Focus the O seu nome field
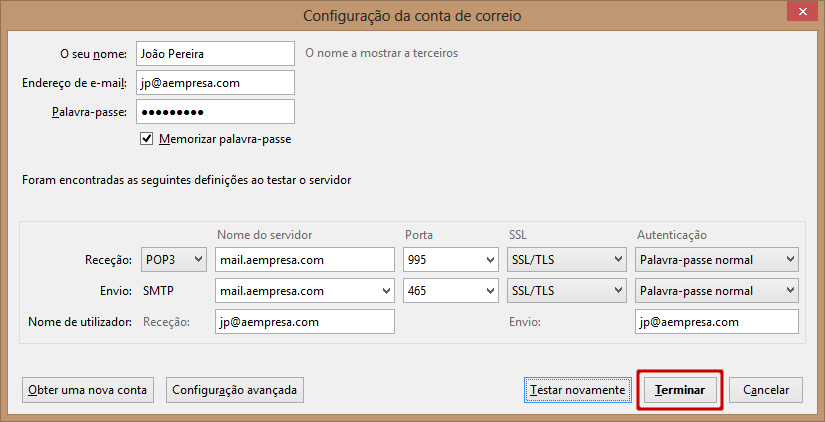The width and height of the screenshot is (825, 422). 215,54
